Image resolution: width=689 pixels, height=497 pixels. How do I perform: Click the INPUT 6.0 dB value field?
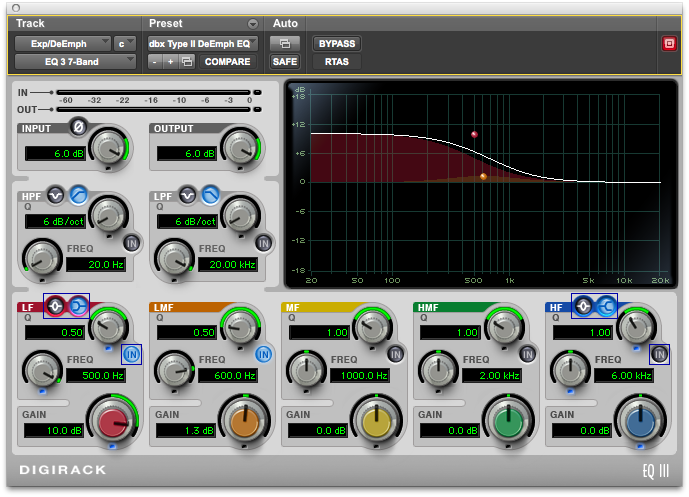(x=55, y=153)
